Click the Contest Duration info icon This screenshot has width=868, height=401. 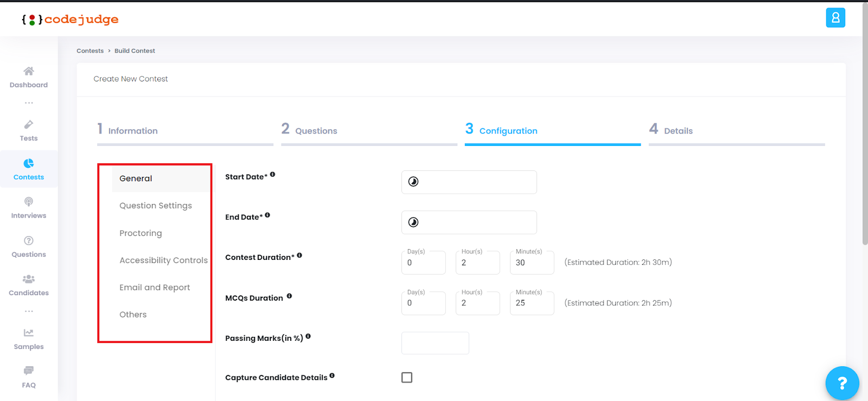(299, 256)
